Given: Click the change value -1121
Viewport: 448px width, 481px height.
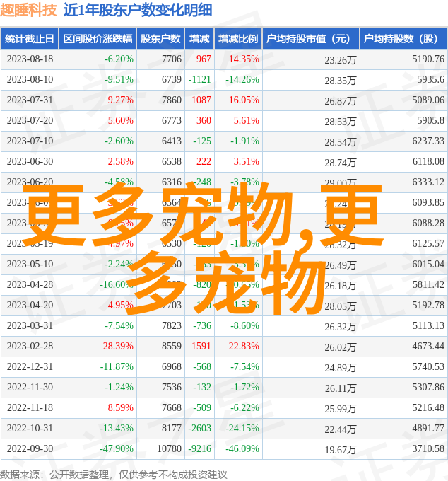Looking at the screenshot, I should tap(200, 79).
